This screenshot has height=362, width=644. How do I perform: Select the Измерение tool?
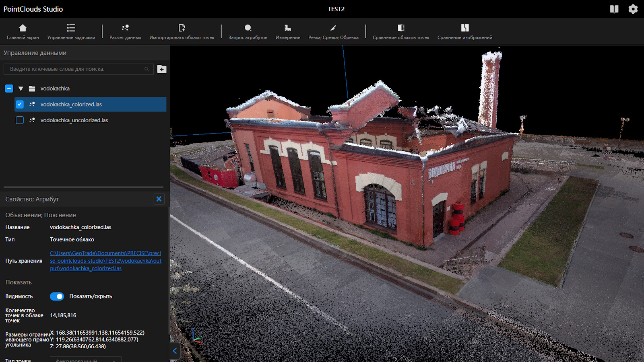point(287,31)
